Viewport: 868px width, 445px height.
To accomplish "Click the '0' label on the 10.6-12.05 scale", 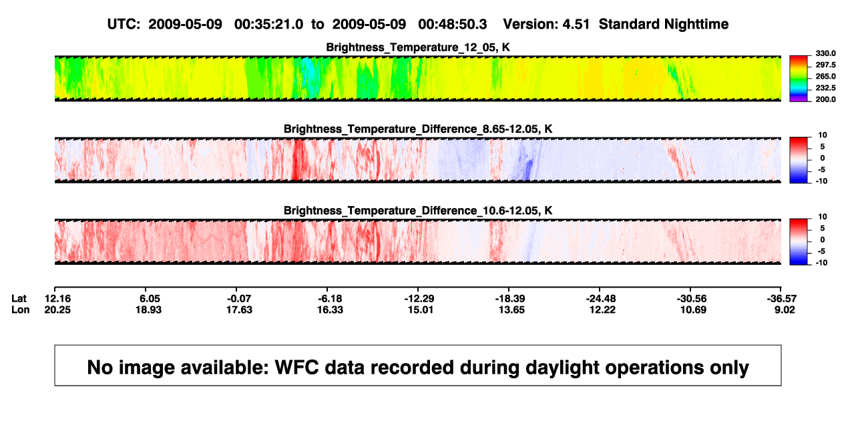I will pyautogui.click(x=824, y=240).
